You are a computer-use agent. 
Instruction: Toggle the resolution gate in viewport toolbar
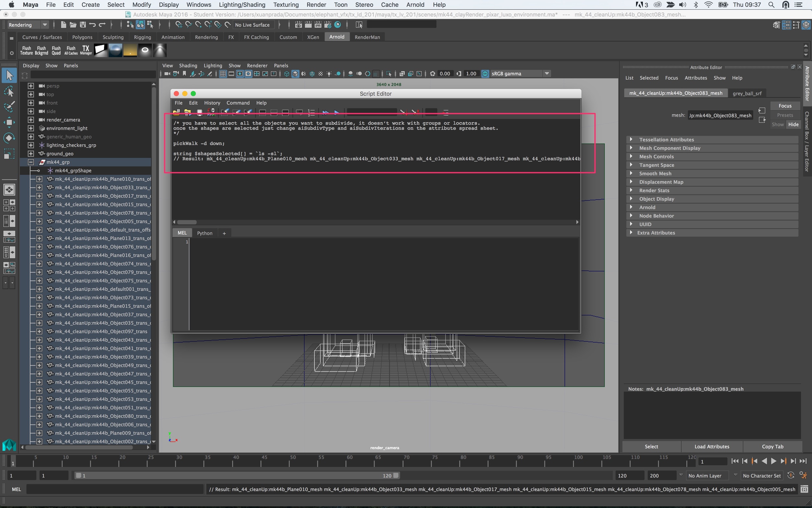[240, 73]
